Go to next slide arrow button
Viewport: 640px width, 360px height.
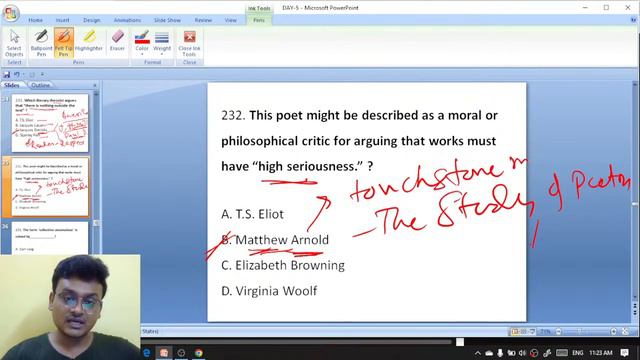pyautogui.click(x=635, y=312)
